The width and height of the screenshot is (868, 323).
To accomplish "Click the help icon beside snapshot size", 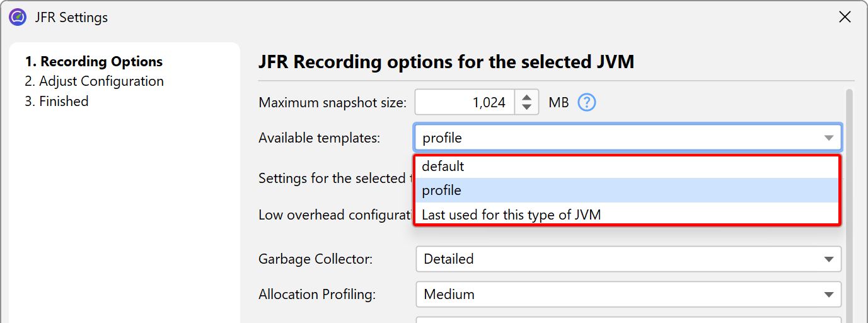I will 587,102.
